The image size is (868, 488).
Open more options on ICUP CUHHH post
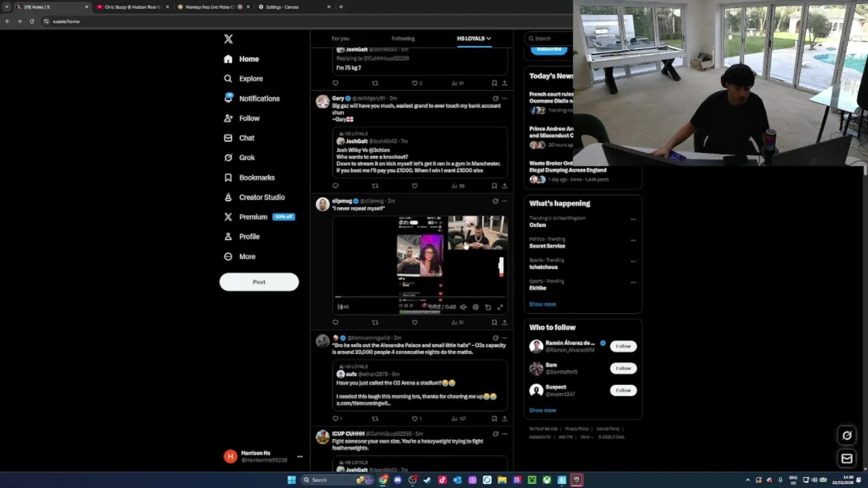pyautogui.click(x=504, y=434)
